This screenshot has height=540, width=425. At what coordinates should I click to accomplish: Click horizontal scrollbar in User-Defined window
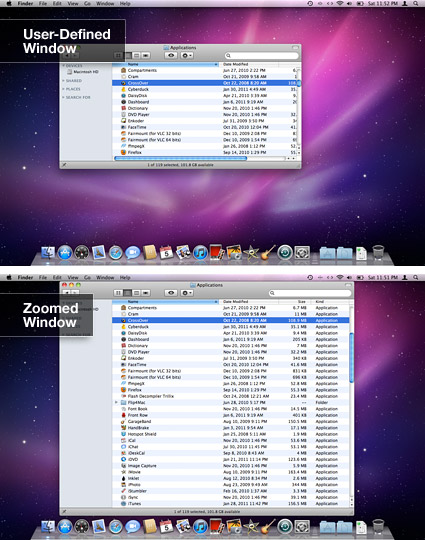[180, 159]
